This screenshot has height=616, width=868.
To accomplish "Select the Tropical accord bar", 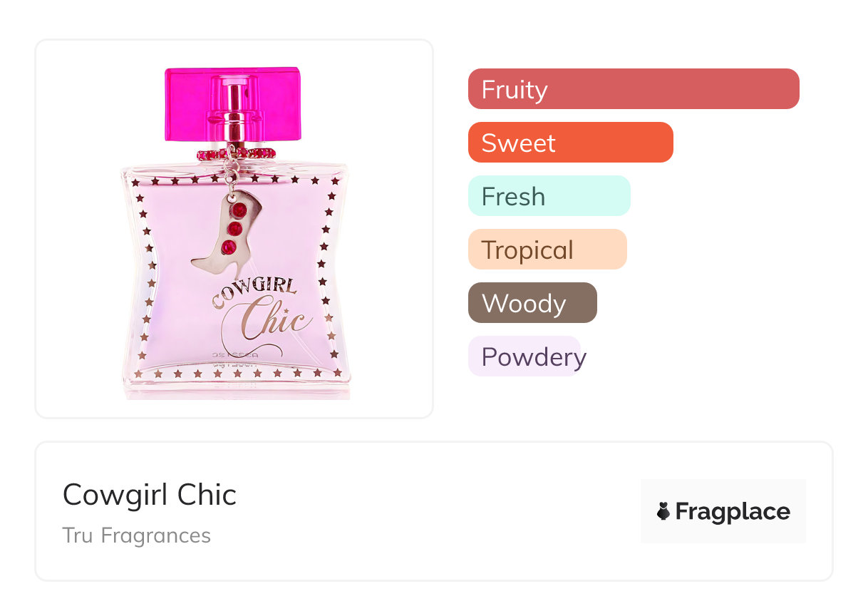I will [547, 250].
